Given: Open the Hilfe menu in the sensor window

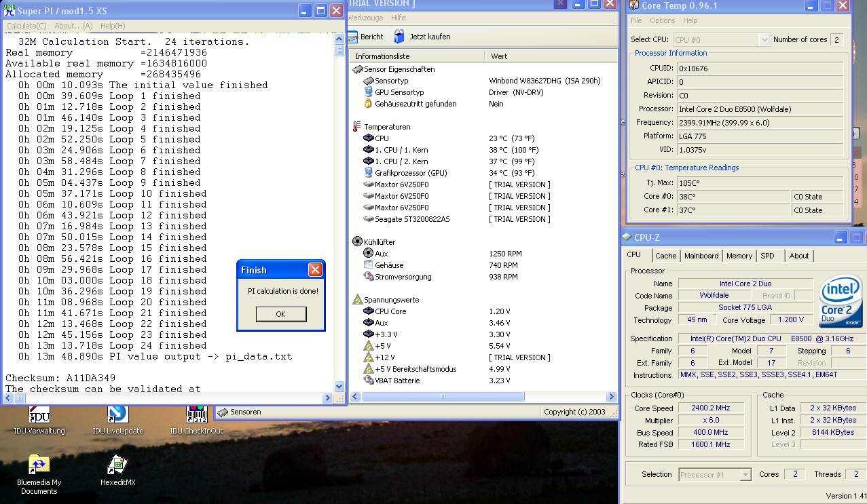Looking at the screenshot, I should [399, 18].
